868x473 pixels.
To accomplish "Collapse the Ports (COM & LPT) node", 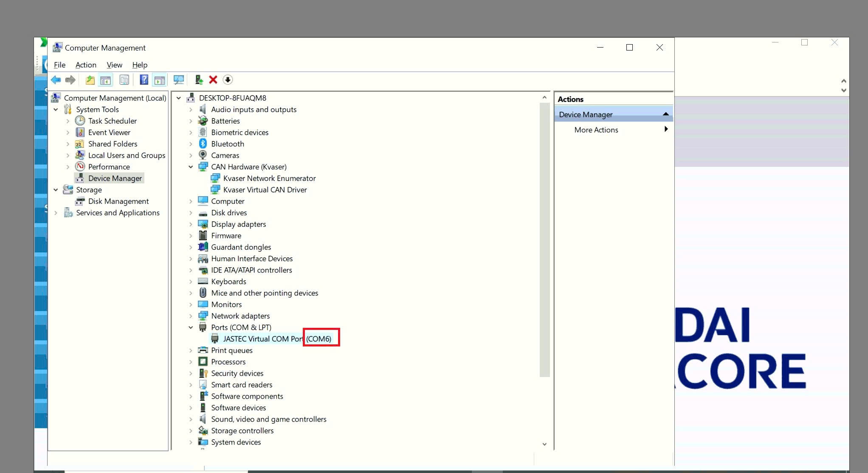I will [x=191, y=327].
